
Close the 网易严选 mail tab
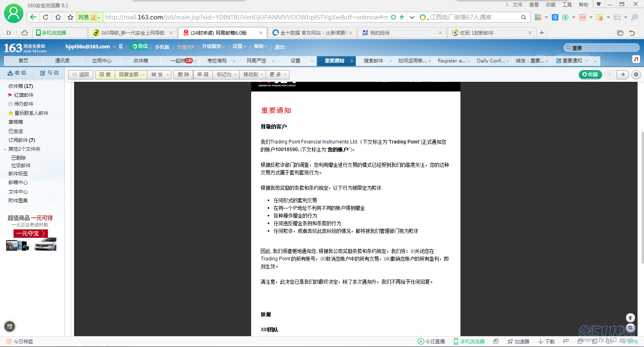273,61
